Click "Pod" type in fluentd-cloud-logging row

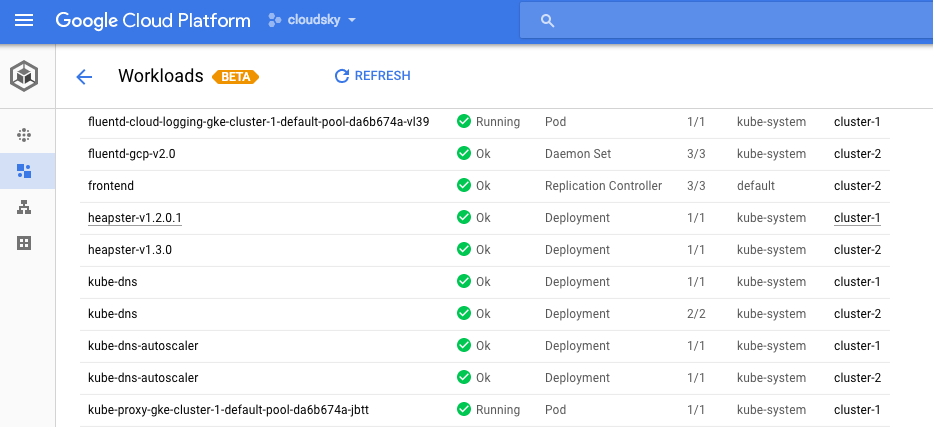(x=555, y=122)
